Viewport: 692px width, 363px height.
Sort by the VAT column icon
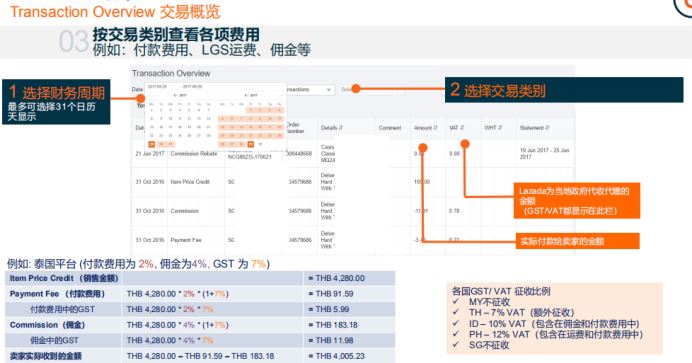click(x=462, y=127)
